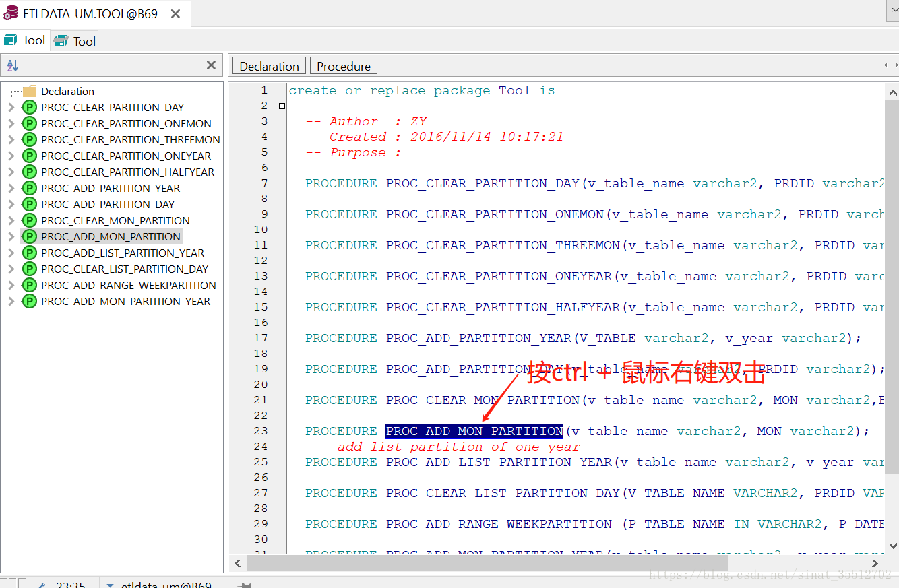
Task: Select the ETLDATA_UM.TOOL@B69 window tab
Action: click(95, 13)
